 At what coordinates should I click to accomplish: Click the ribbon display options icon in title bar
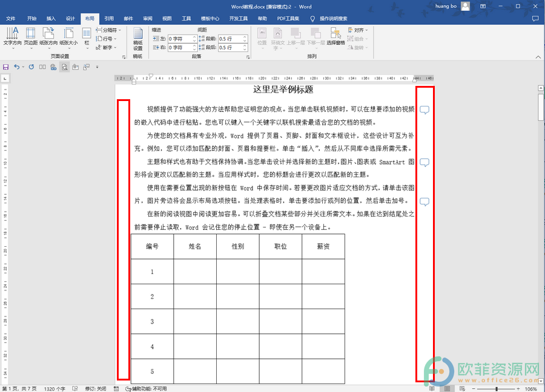click(x=483, y=6)
